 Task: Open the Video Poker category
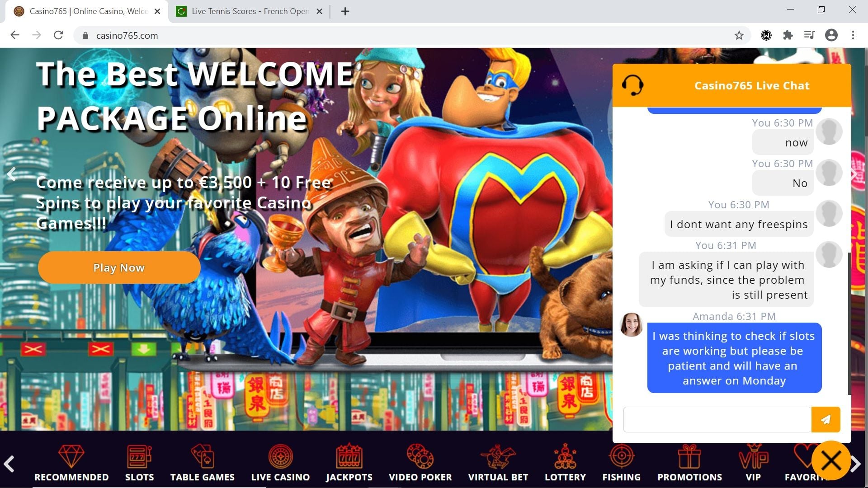[420, 462]
